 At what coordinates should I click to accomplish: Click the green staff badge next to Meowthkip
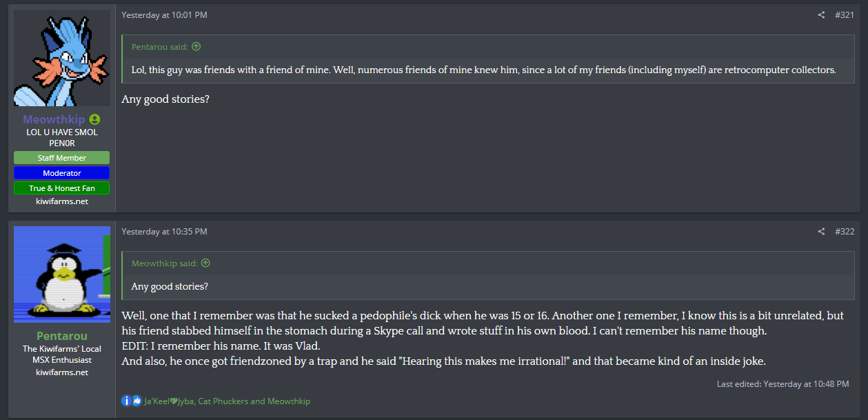click(x=94, y=119)
